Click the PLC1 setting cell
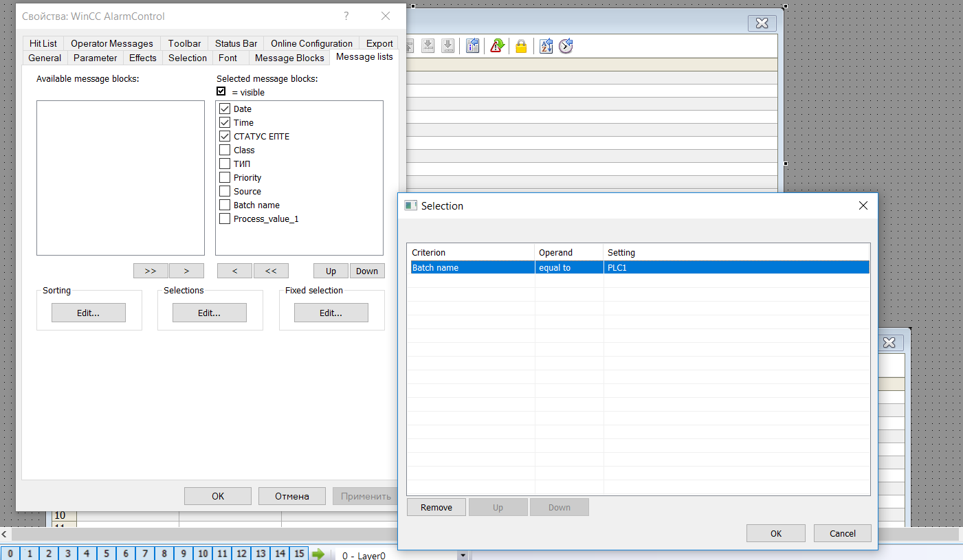The image size is (963, 560). point(735,268)
